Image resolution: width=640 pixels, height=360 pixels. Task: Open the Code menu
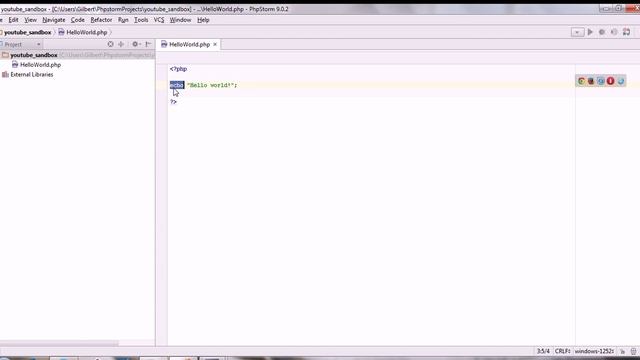(x=78, y=20)
